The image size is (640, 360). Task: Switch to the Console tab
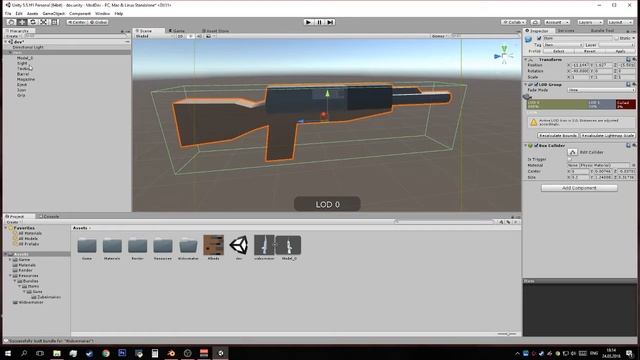click(x=49, y=216)
